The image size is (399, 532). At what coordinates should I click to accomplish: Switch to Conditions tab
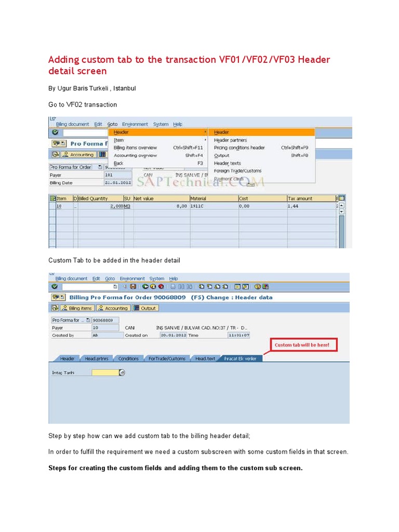[x=128, y=358]
